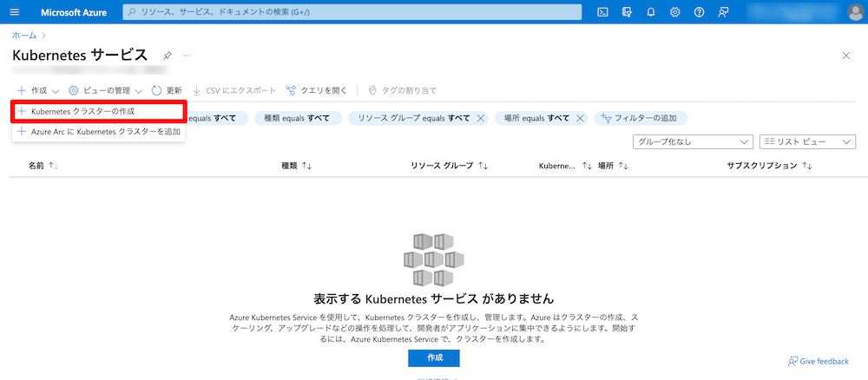Open the notifications bell
The width and height of the screenshot is (868, 380).
(x=651, y=12)
